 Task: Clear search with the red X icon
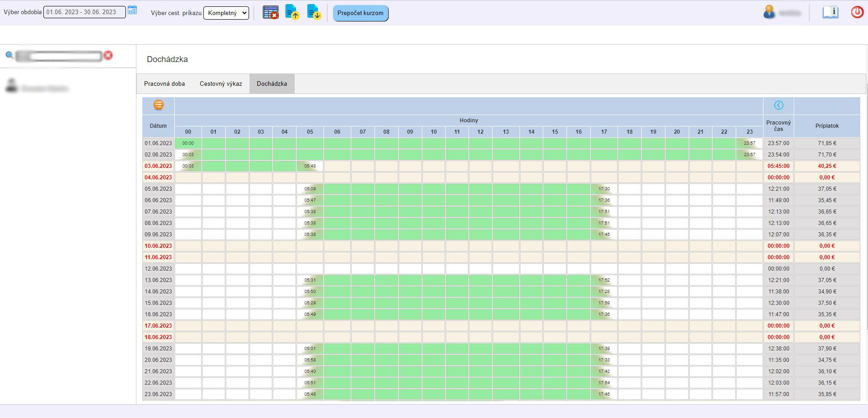tap(108, 55)
